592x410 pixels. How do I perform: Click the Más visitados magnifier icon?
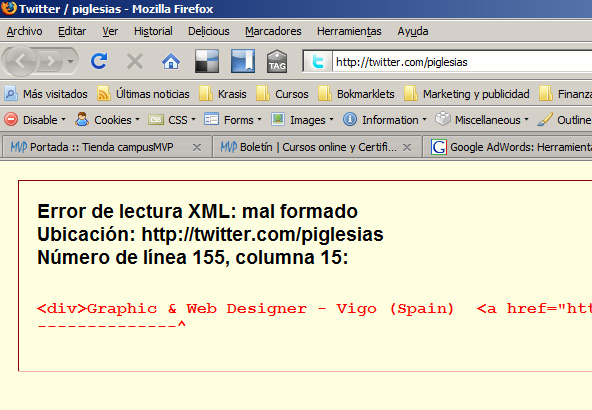11,94
